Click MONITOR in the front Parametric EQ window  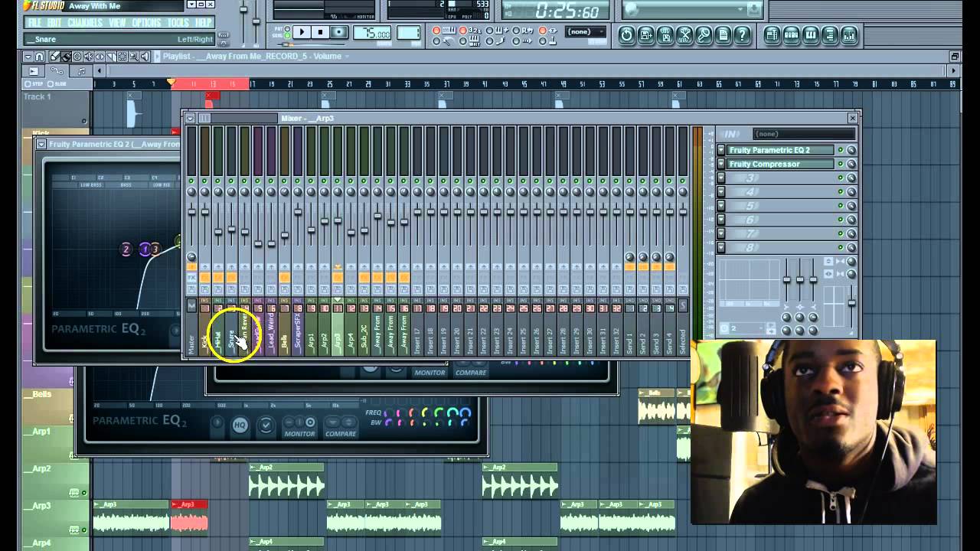(x=299, y=433)
